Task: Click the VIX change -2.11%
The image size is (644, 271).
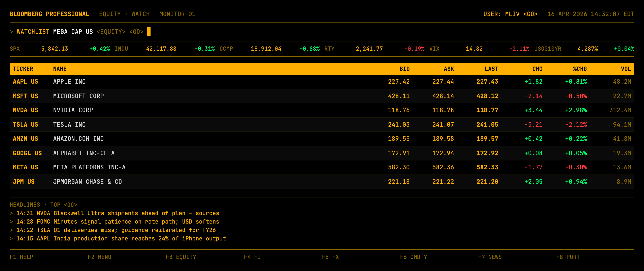Action: pos(519,49)
